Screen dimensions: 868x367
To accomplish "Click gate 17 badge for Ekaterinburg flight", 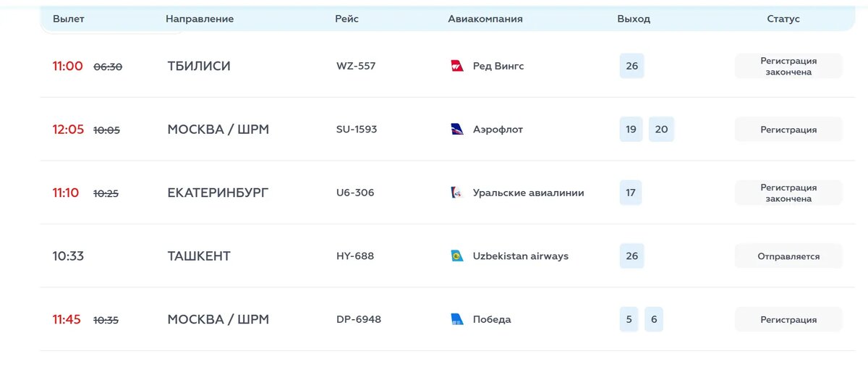I will [x=631, y=193].
